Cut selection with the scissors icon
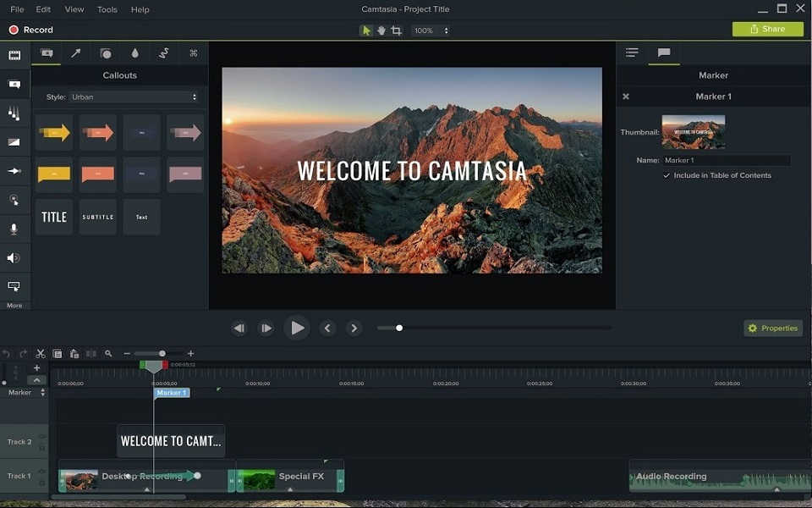Viewport: 812px width, 508px height. pyautogui.click(x=41, y=354)
